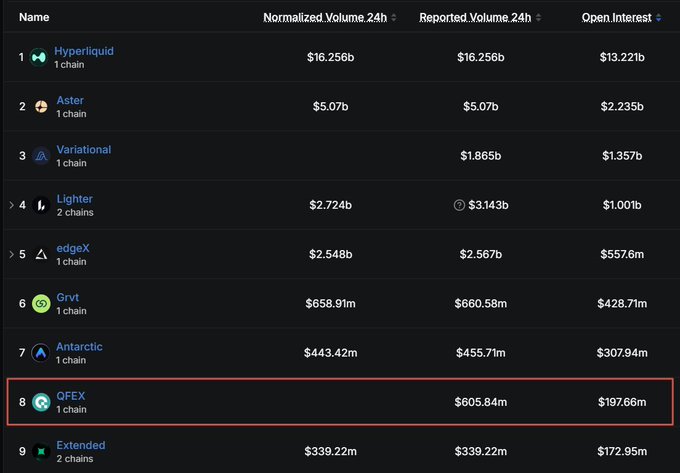Click the question mark beside Lighter reported volume
Image resolution: width=680 pixels, height=473 pixels.
point(459,205)
